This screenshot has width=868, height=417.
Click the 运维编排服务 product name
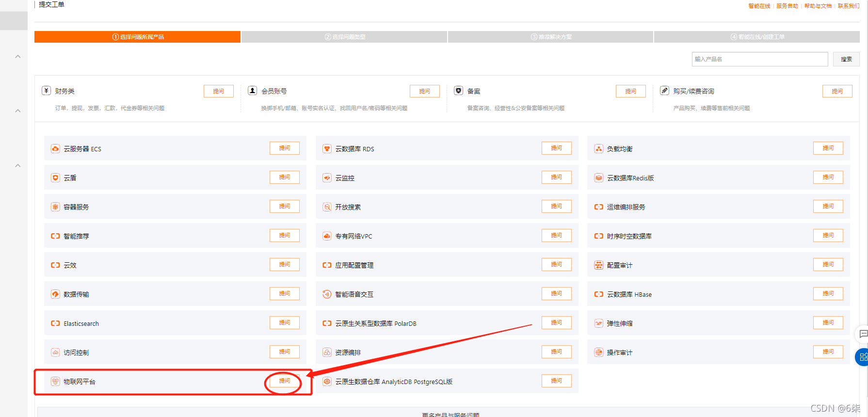click(x=626, y=207)
